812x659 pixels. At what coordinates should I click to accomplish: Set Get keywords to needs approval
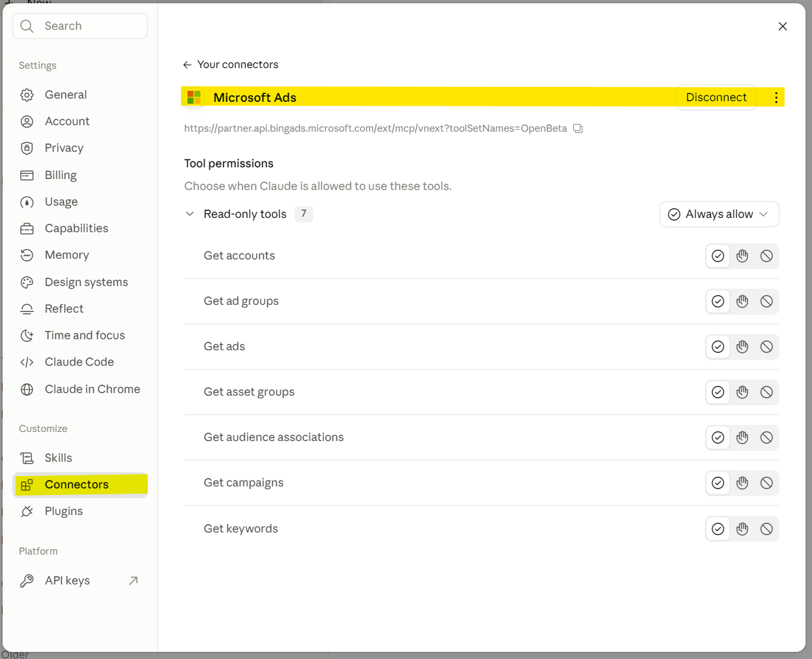click(x=743, y=529)
